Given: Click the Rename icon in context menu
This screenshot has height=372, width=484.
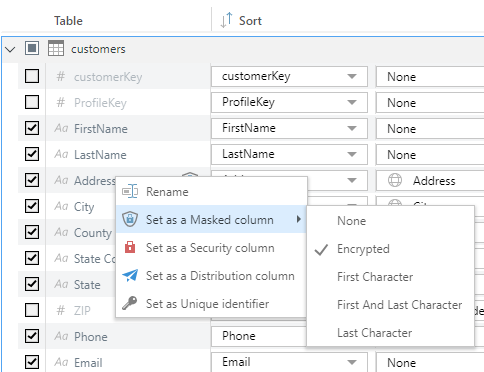Looking at the screenshot, I should click(x=130, y=191).
